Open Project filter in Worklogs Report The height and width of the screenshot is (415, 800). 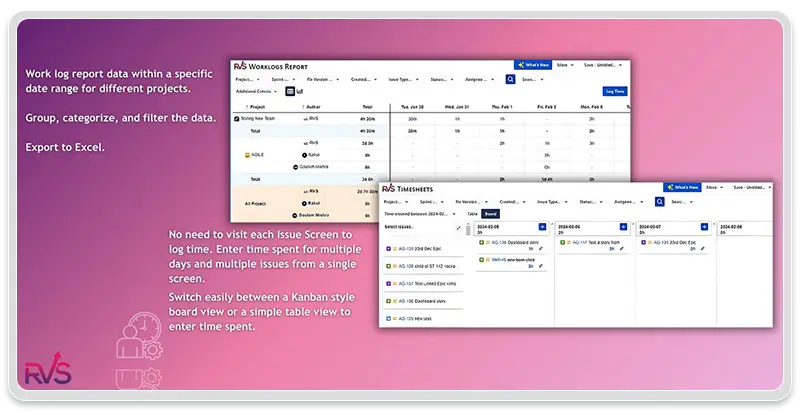247,80
